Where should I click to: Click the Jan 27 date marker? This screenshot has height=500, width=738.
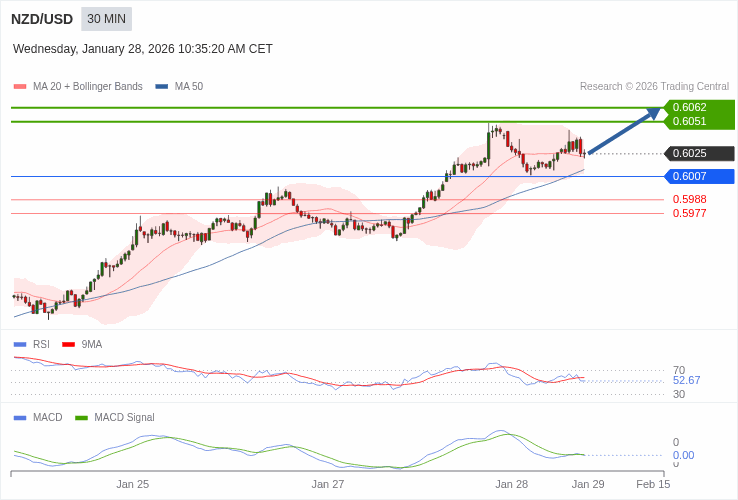click(x=328, y=484)
